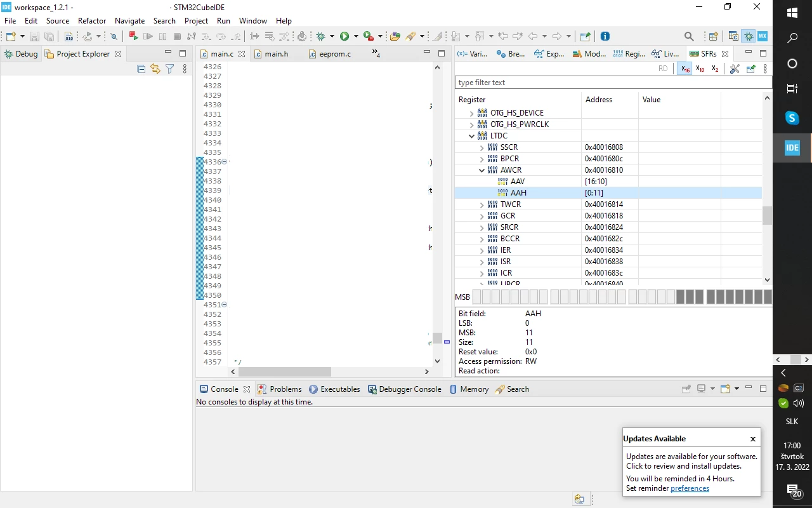The image size is (812, 508).
Task: Click the Resume debug icon
Action: [148, 36]
